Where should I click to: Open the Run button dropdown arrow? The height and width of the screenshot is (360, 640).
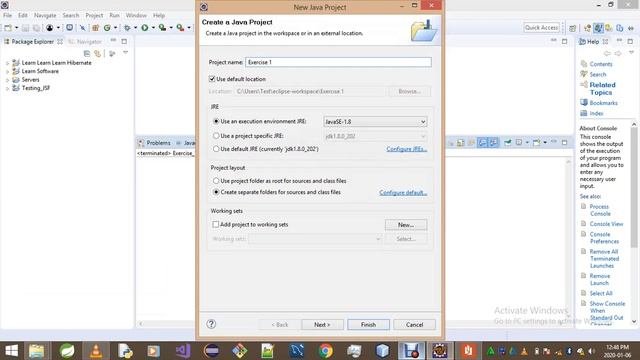(153, 28)
